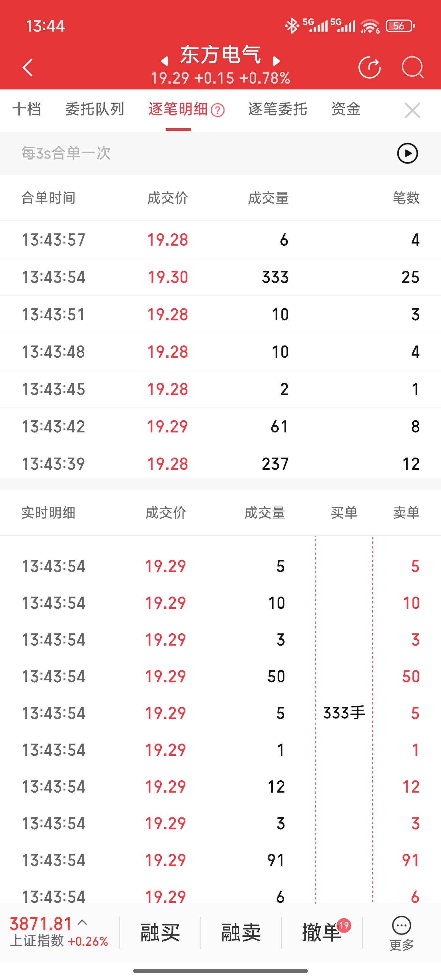Start playback of the 3s merged orders

click(407, 153)
